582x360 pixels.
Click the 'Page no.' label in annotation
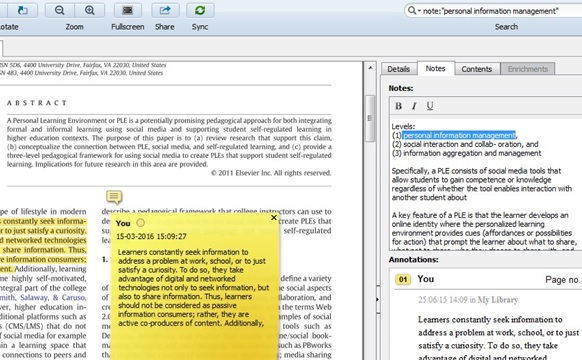562,280
